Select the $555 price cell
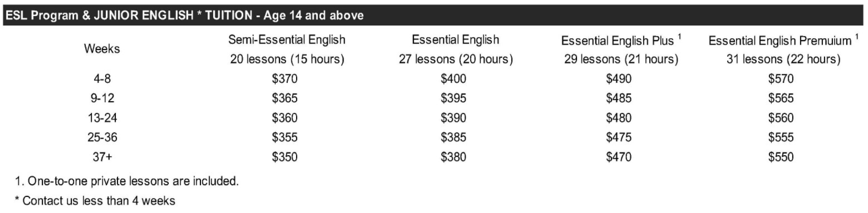Image resolution: width=868 pixels, height=213 pixels. (781, 137)
